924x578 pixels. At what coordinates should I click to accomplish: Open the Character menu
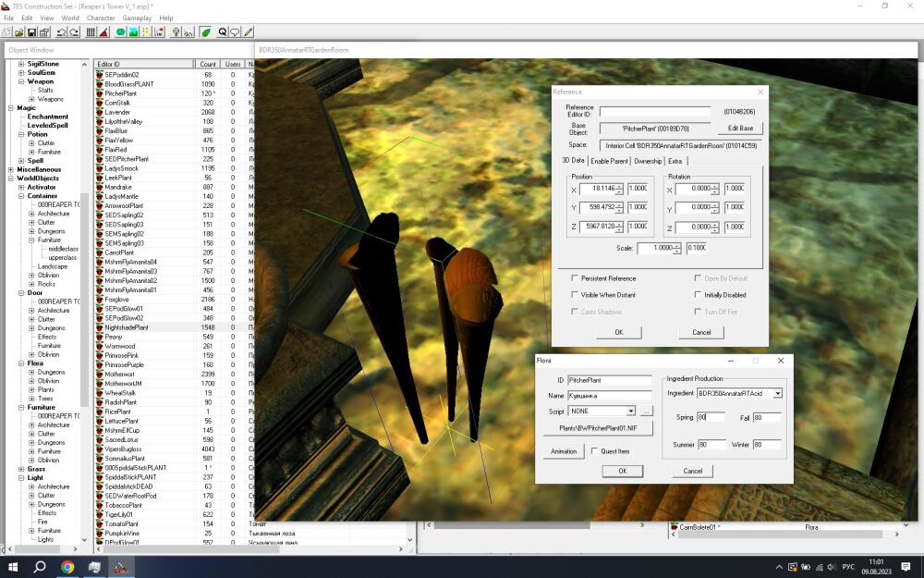pyautogui.click(x=101, y=18)
